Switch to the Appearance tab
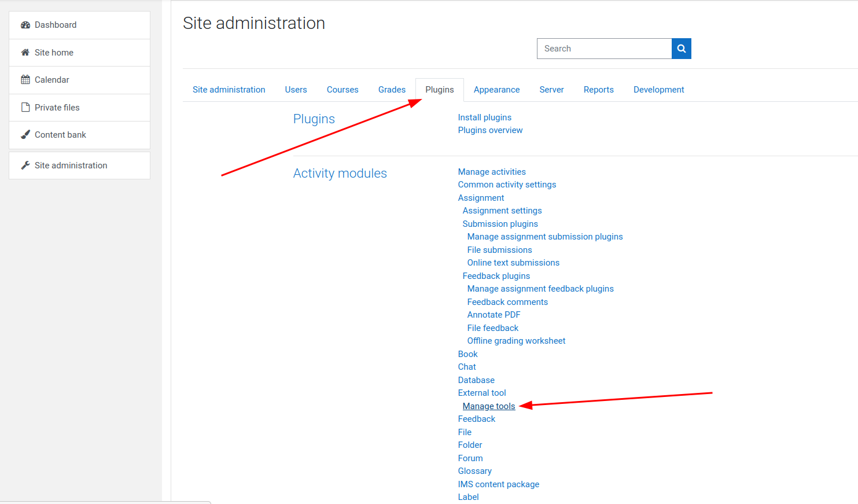The width and height of the screenshot is (858, 504). (x=496, y=90)
